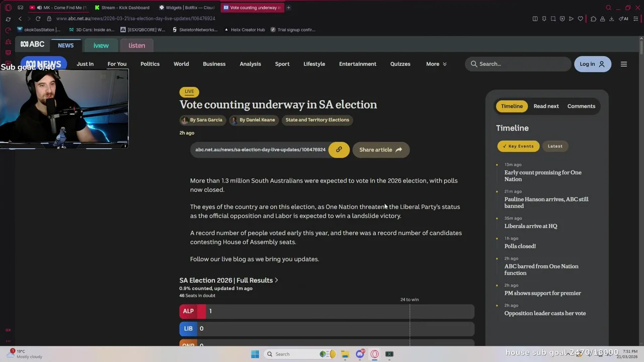Viewport: 644px width, 362px height.
Task: Open 'Polls closed!' timeline entry
Action: (520, 246)
